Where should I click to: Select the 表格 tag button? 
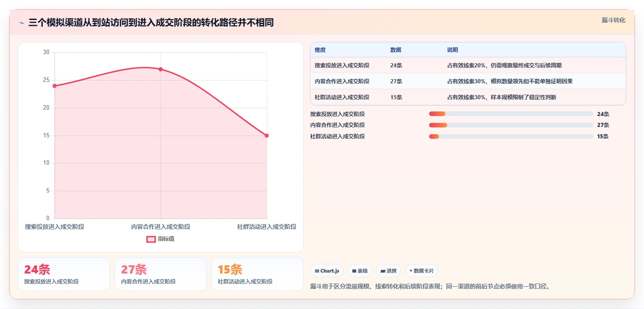(x=359, y=271)
